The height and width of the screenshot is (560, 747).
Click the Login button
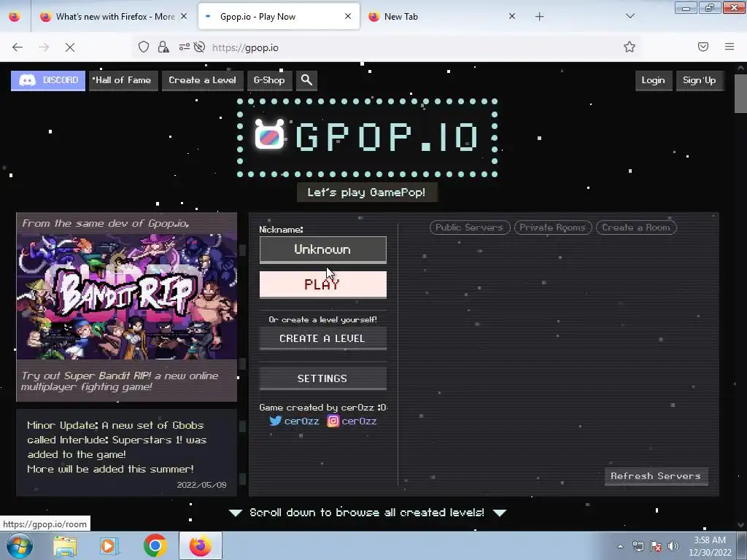[x=653, y=80]
